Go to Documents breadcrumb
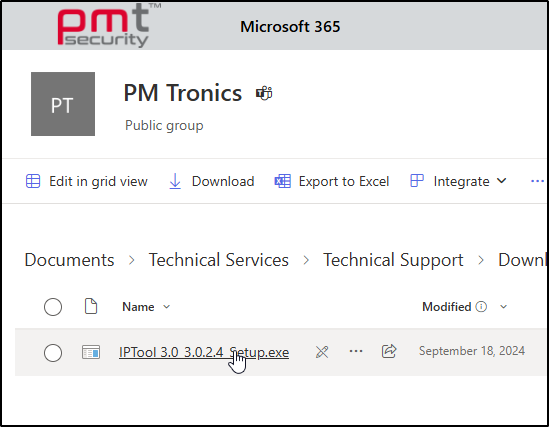The height and width of the screenshot is (427, 549). [x=69, y=260]
